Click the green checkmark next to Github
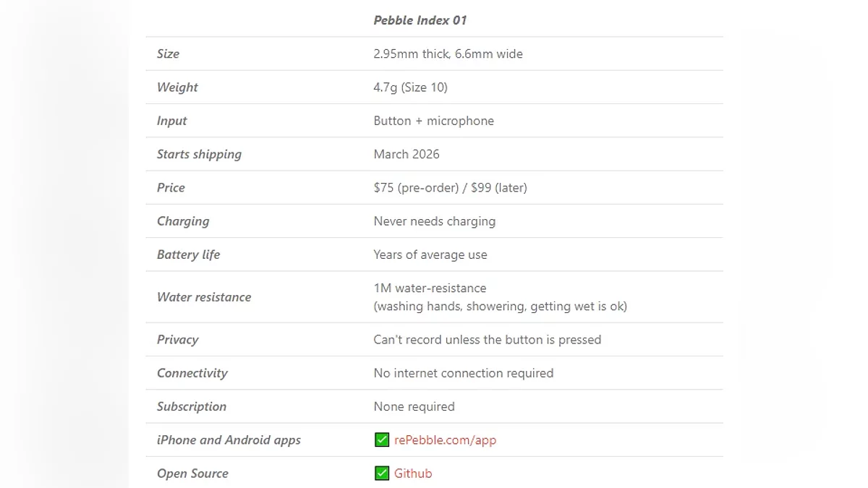 382,474
